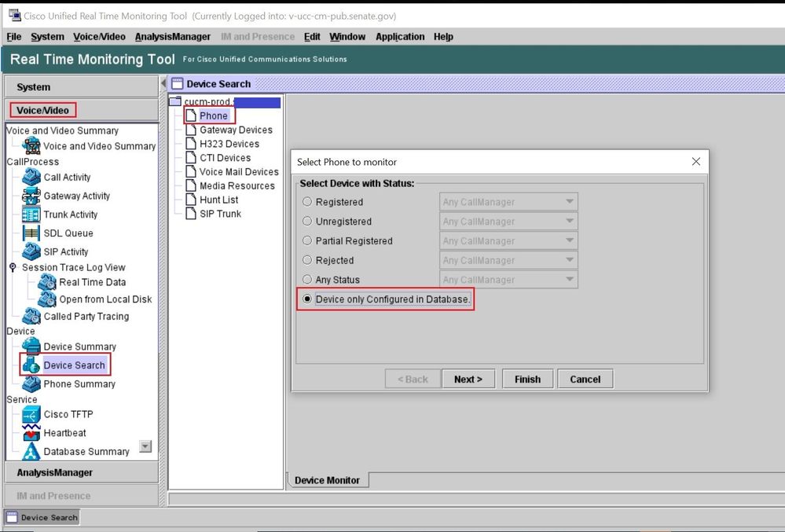Select the Rejected radio button
This screenshot has height=532, width=785.
[307, 260]
